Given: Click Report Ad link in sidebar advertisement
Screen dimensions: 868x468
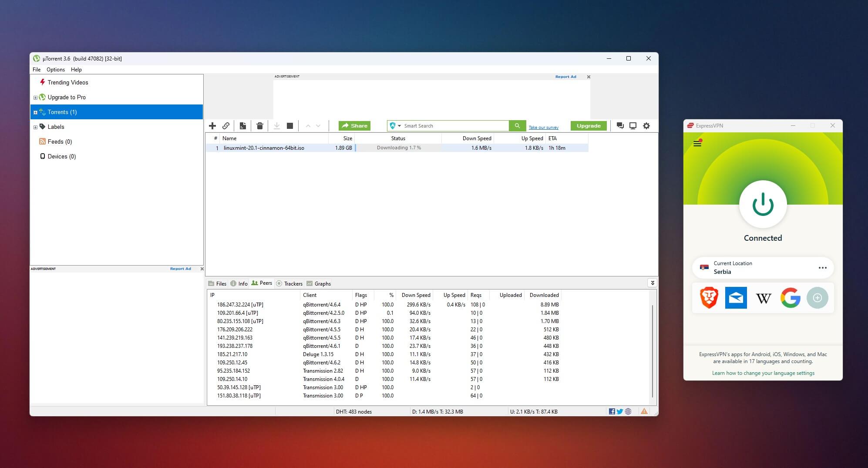Looking at the screenshot, I should (180, 269).
